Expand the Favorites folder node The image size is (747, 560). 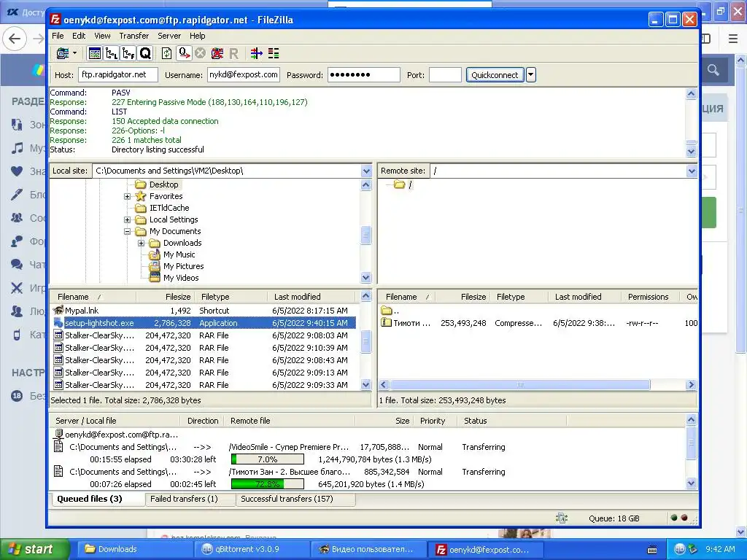[x=127, y=196]
